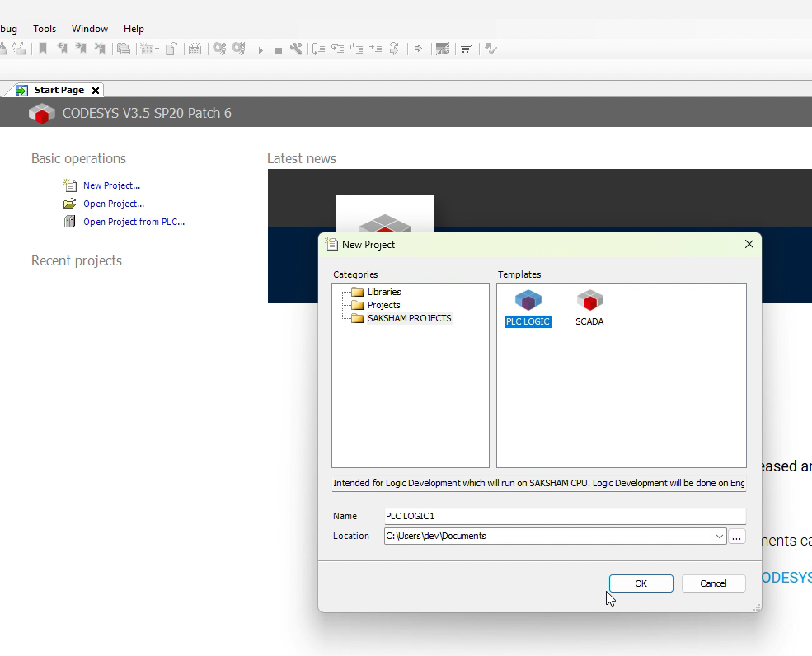812x656 pixels.
Task: Click the Open Project folder icon
Action: (70, 204)
